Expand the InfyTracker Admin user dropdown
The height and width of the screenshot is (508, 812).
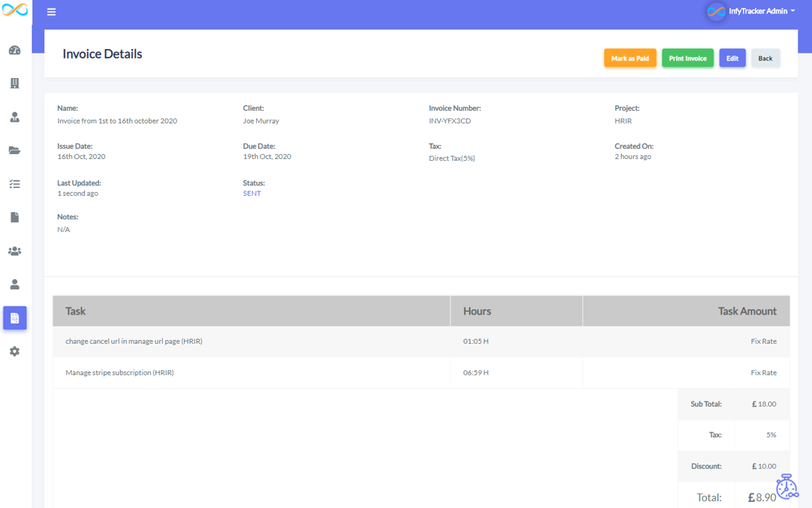(x=751, y=11)
